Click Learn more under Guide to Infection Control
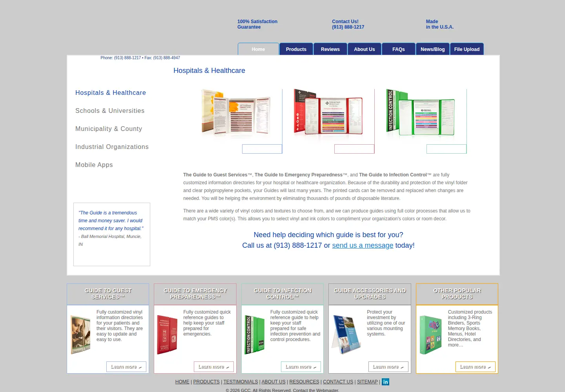The image size is (565, 392). point(301,367)
